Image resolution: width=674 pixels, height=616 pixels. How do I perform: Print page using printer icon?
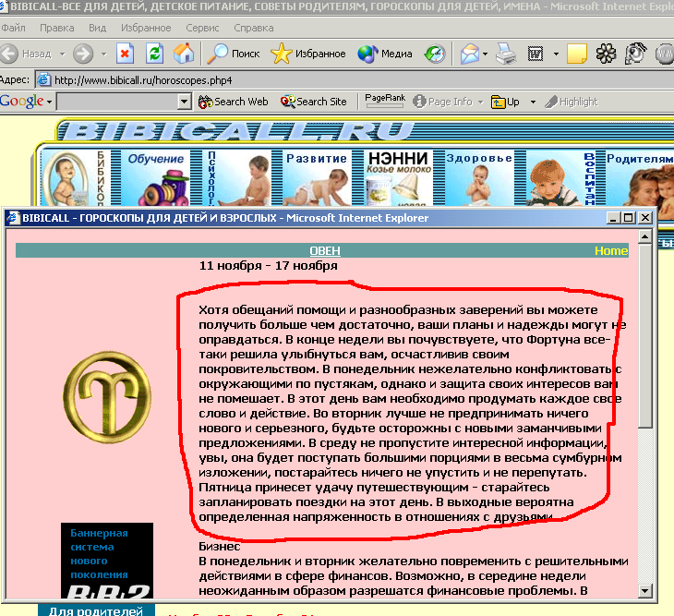point(506,54)
